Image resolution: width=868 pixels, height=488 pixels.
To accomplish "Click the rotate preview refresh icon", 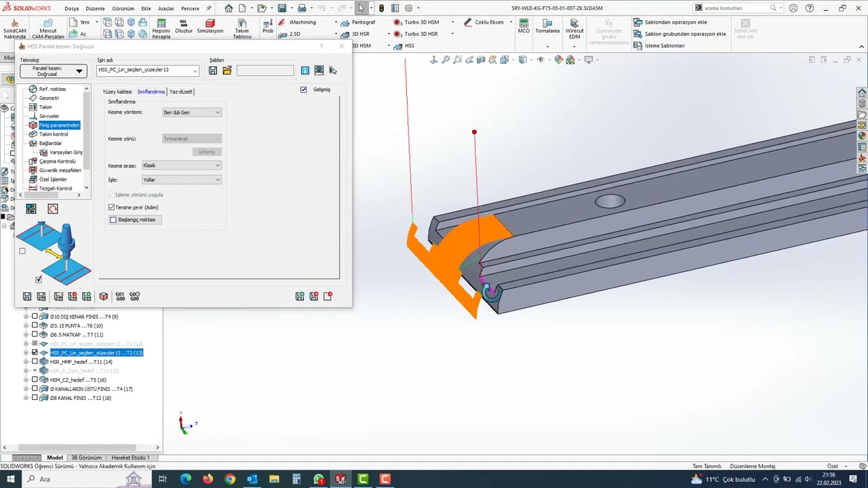I will point(53,209).
